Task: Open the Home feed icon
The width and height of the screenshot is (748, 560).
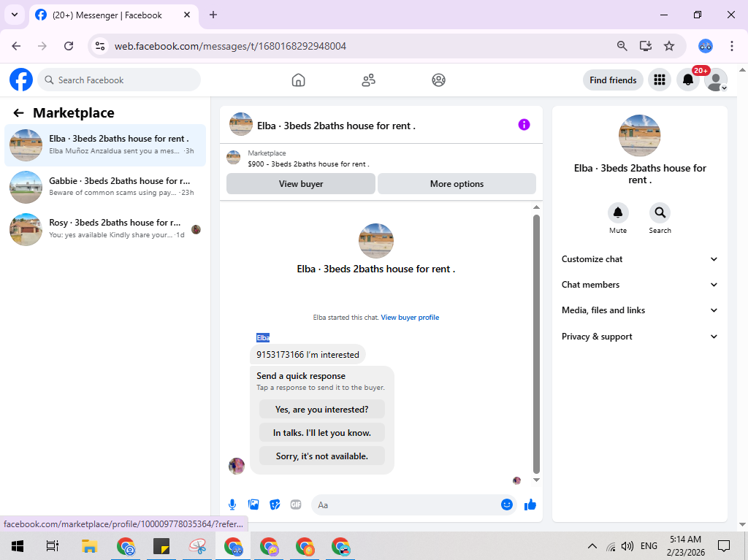Action: (x=298, y=80)
